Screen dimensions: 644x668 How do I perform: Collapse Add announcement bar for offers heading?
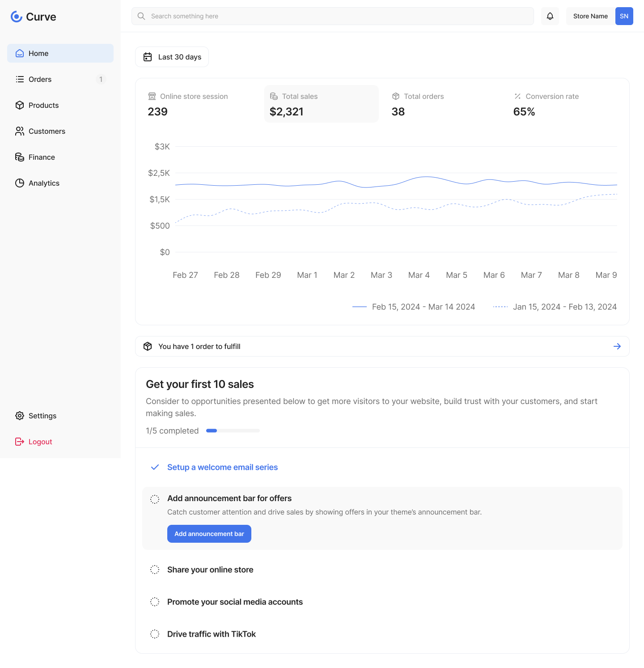(x=229, y=498)
